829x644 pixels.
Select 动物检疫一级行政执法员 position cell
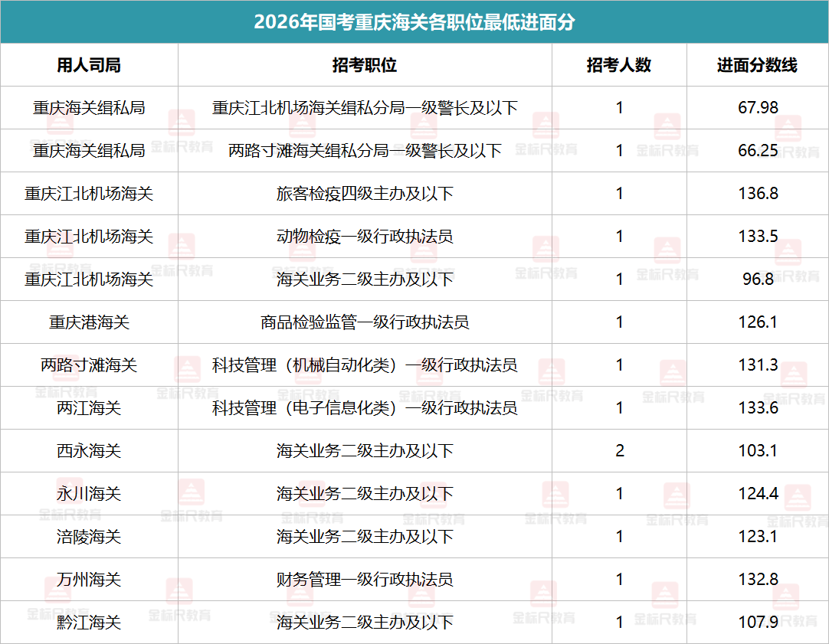(x=365, y=236)
